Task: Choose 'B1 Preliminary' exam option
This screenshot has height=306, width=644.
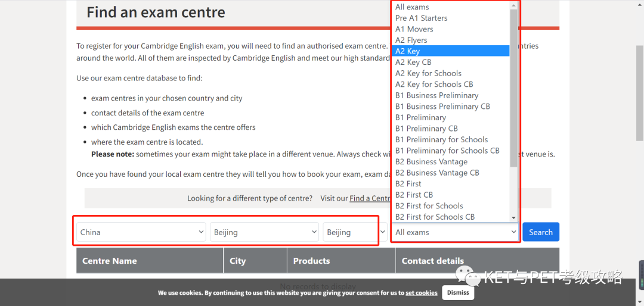Action: [451, 118]
